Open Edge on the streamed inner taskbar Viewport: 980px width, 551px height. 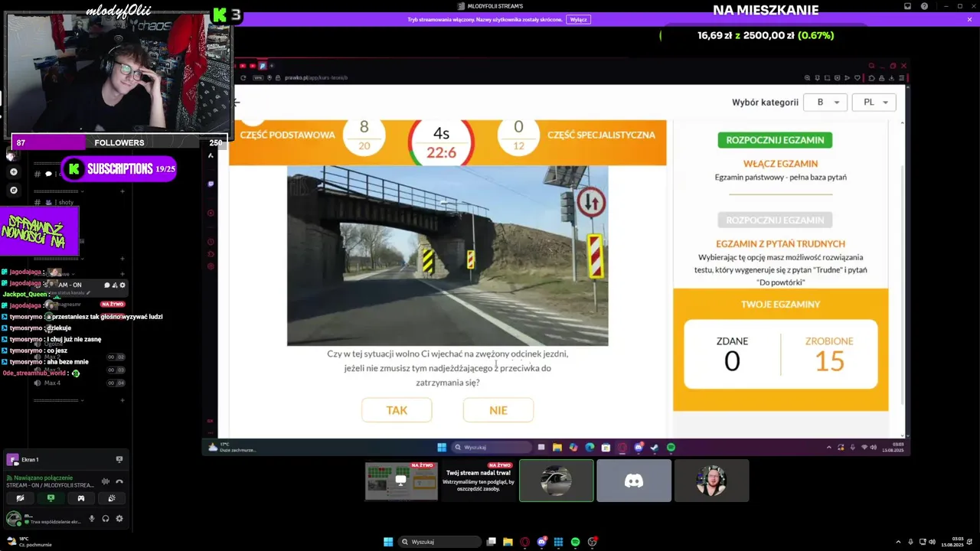tap(590, 447)
